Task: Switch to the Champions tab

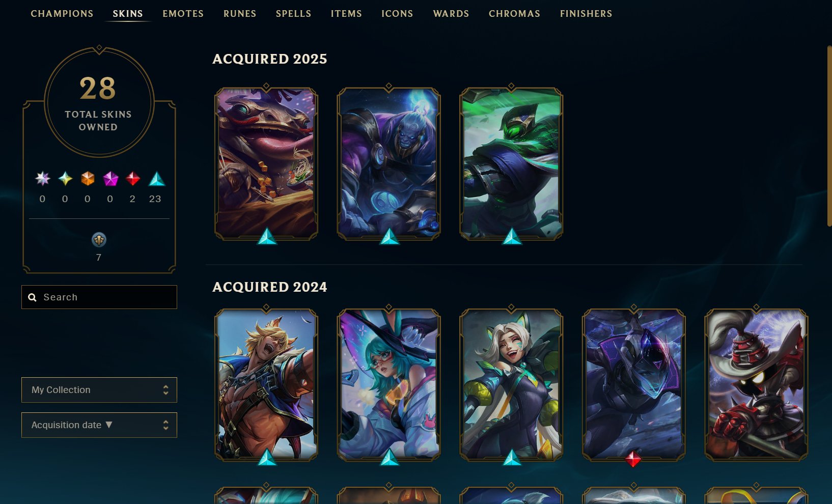Action: point(62,14)
